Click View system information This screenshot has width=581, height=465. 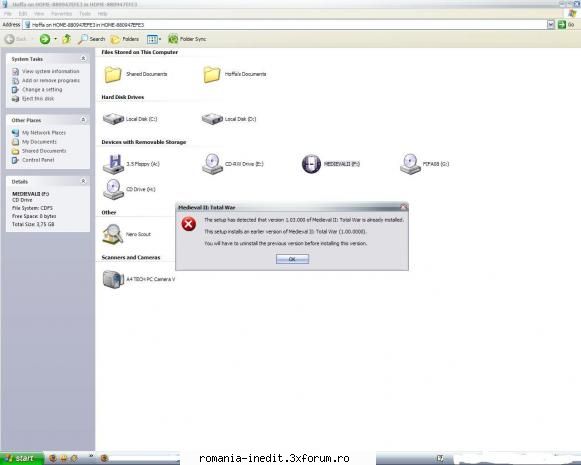(50, 71)
